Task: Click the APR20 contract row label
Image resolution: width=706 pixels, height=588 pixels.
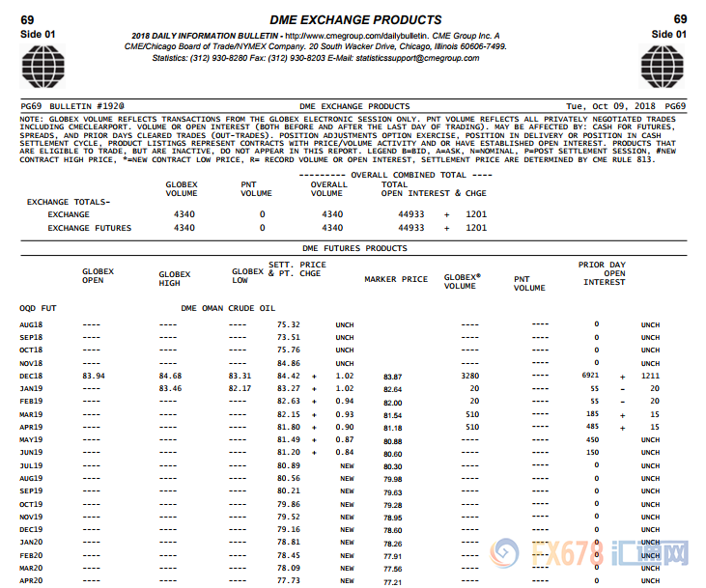Action: tap(31, 581)
